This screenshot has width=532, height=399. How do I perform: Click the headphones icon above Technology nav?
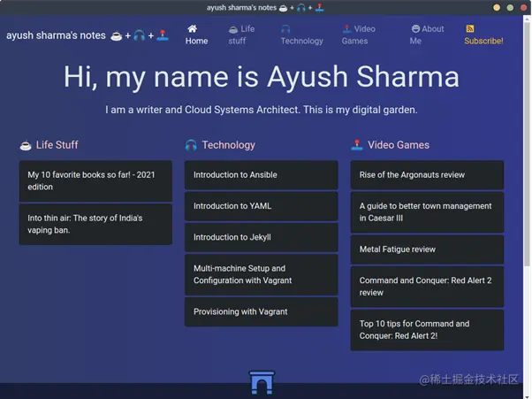pyautogui.click(x=285, y=29)
